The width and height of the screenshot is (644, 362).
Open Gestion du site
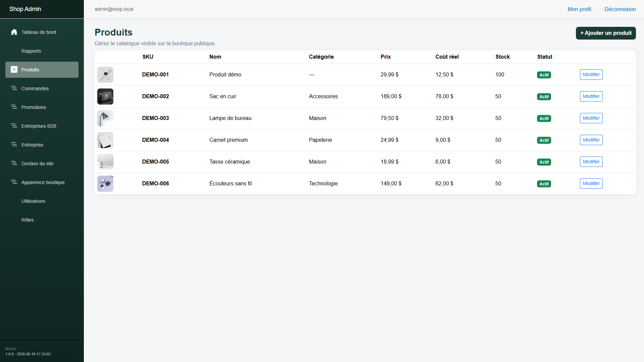(x=42, y=164)
